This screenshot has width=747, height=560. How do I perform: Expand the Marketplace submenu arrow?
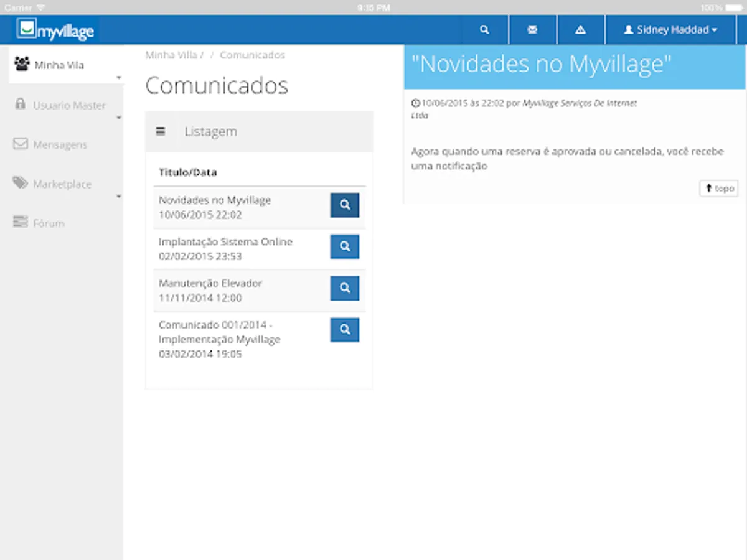[x=118, y=197]
